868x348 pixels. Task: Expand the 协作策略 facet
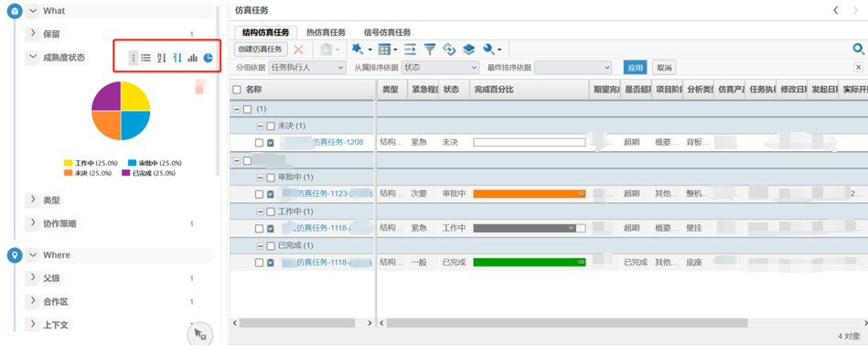pyautogui.click(x=33, y=223)
